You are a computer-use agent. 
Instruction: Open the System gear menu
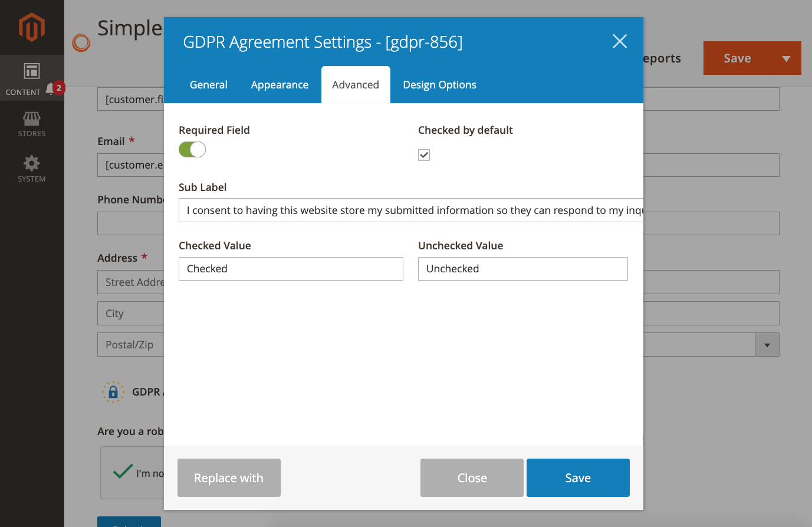tap(32, 169)
